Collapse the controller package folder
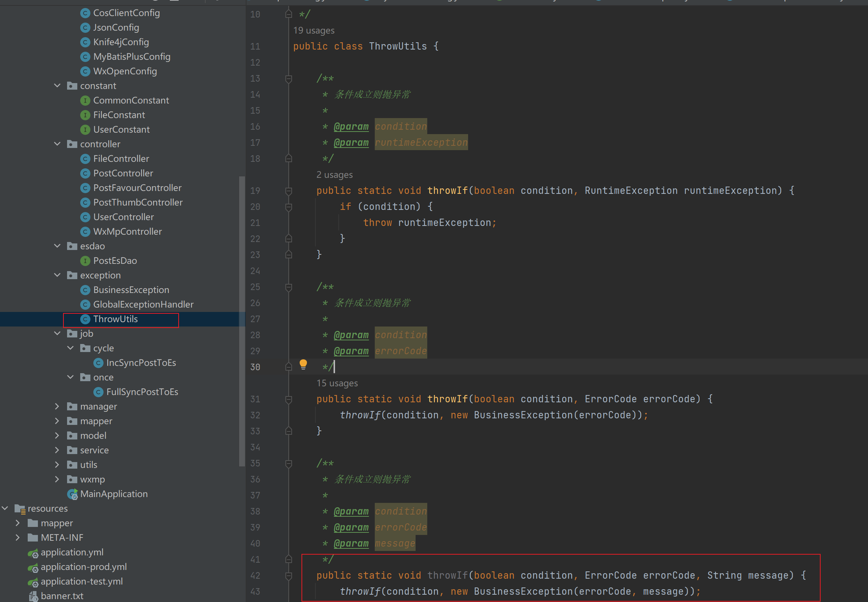The width and height of the screenshot is (868, 602). [57, 144]
